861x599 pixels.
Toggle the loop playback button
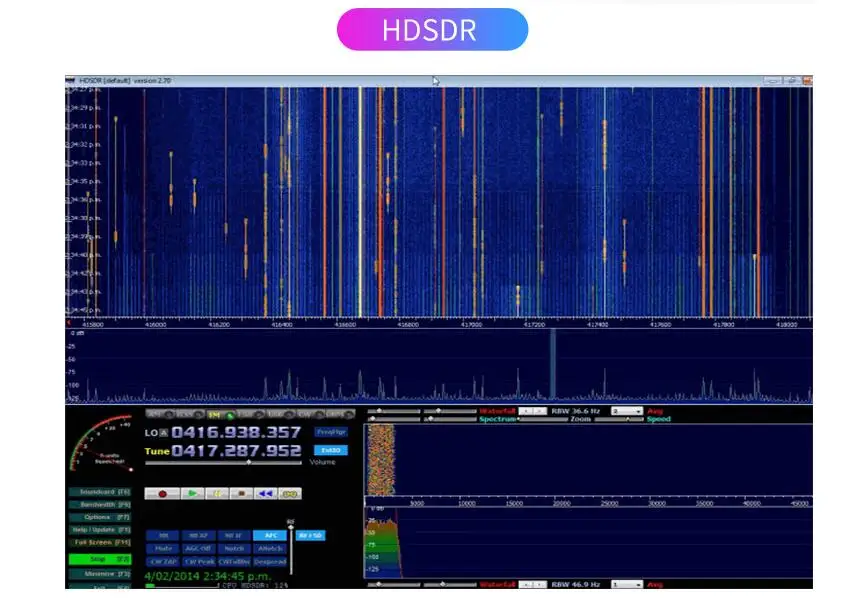point(290,494)
